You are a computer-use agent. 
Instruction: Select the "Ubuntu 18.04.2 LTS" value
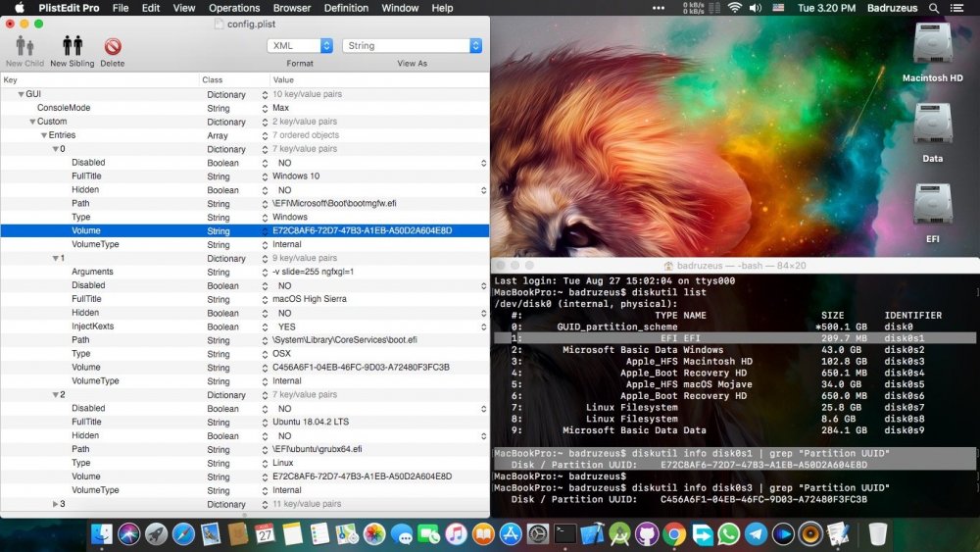311,422
